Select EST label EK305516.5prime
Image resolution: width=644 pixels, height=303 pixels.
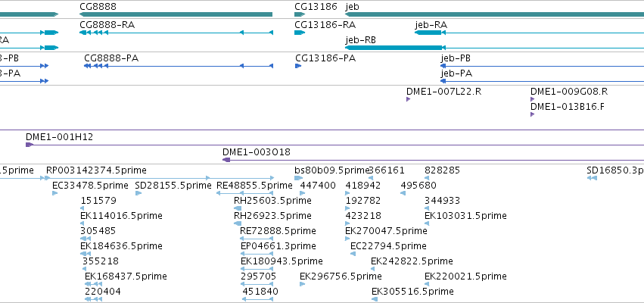tap(412, 292)
